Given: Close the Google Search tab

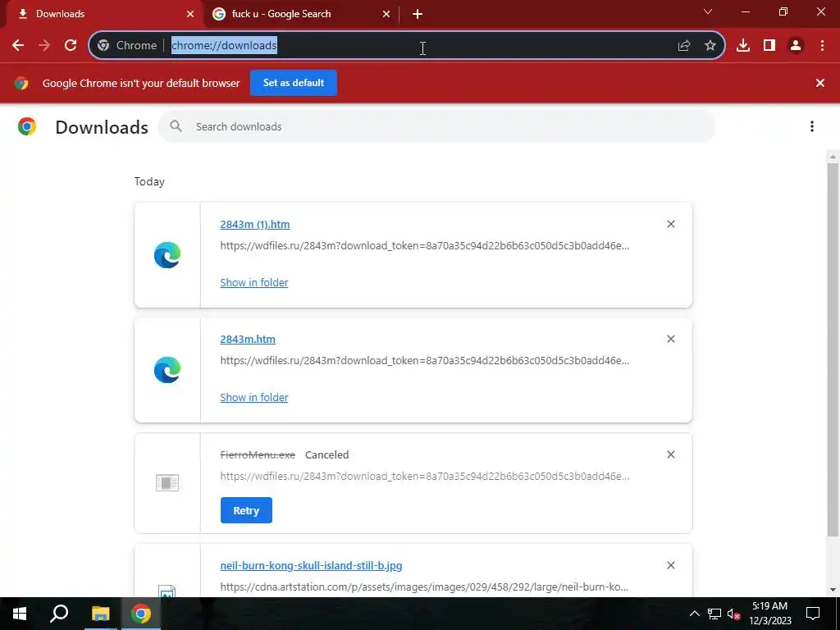Looking at the screenshot, I should coord(386,14).
